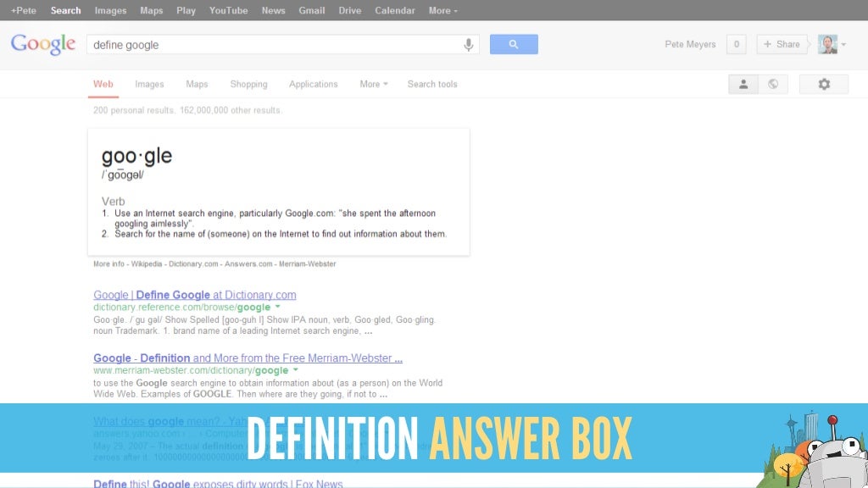Open Define this! Fox News result
The width and height of the screenshot is (868, 488).
(218, 484)
